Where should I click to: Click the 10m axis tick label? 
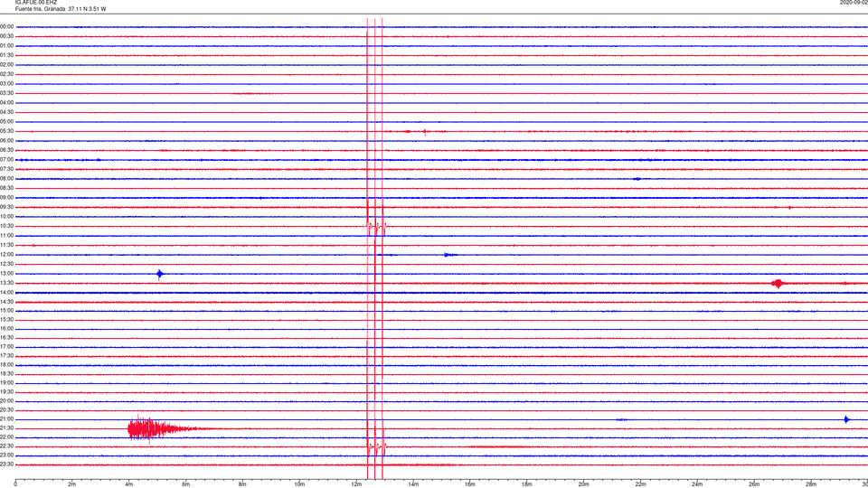point(299,484)
